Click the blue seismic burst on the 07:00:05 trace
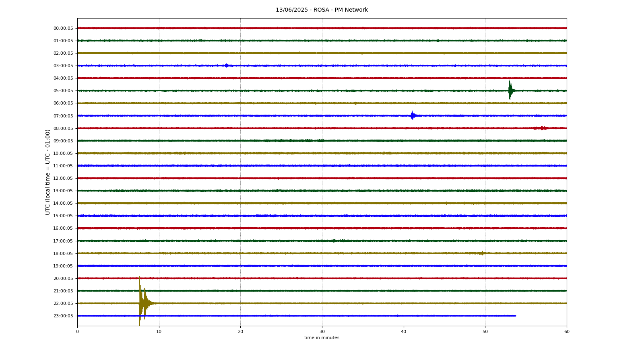Image resolution: width=644 pixels, height=362 pixels. pyautogui.click(x=413, y=115)
